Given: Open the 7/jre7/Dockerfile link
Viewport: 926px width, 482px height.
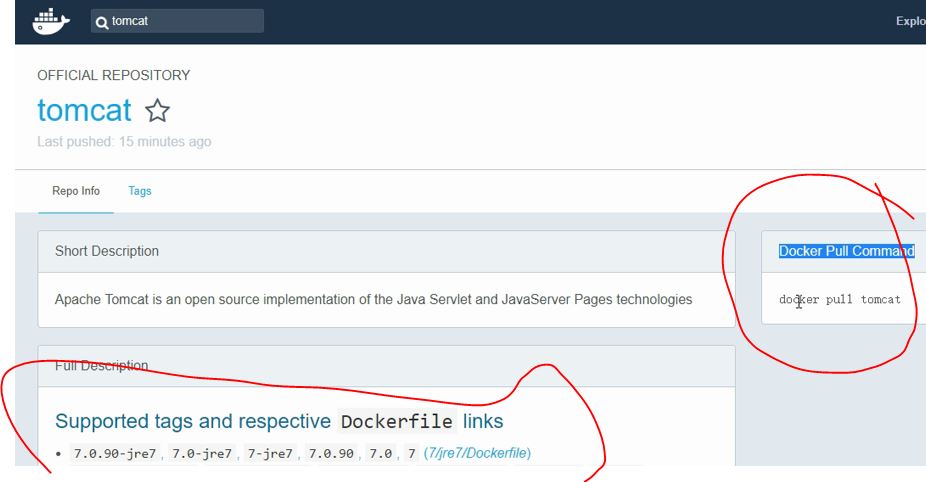Looking at the screenshot, I should (477, 453).
